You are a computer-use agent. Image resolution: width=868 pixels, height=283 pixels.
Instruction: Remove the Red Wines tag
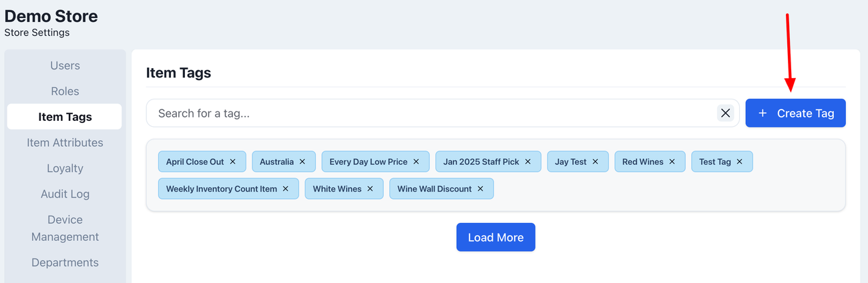coord(672,162)
